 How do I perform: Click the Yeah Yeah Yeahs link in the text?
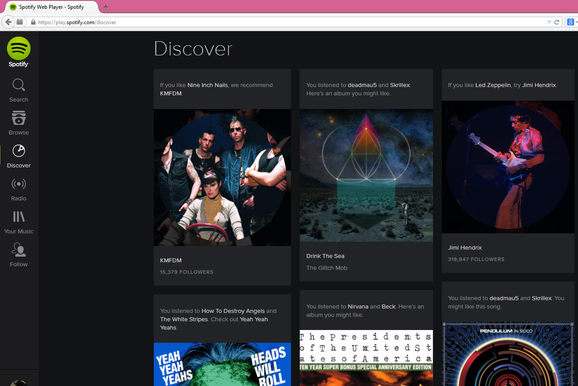[214, 323]
